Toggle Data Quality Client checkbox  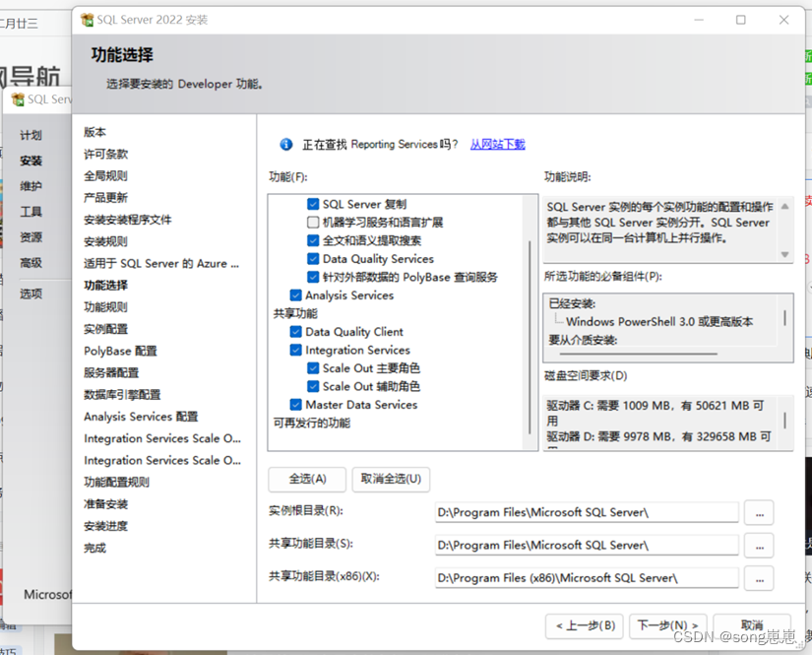click(x=295, y=332)
